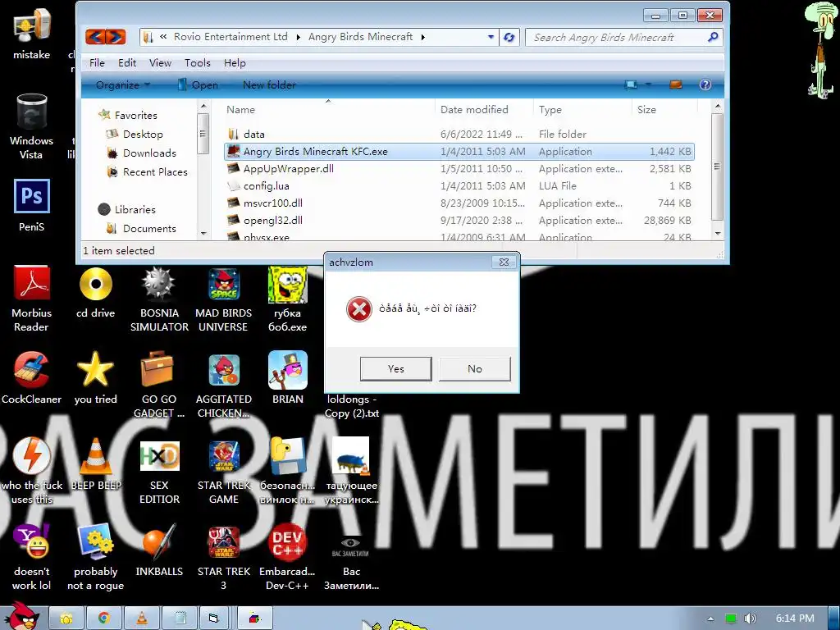This screenshot has width=840, height=630.
Task: Select the data folder row
Action: pos(459,135)
